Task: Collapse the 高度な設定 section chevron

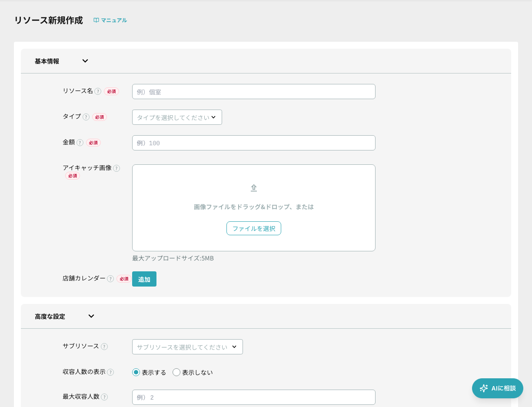Action: [x=91, y=316]
